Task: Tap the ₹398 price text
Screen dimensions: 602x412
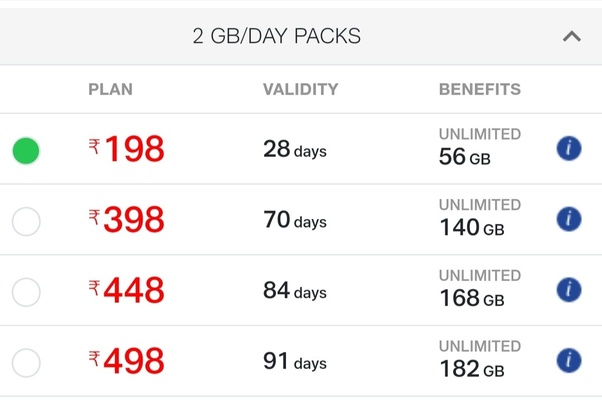Action: pyautogui.click(x=127, y=220)
